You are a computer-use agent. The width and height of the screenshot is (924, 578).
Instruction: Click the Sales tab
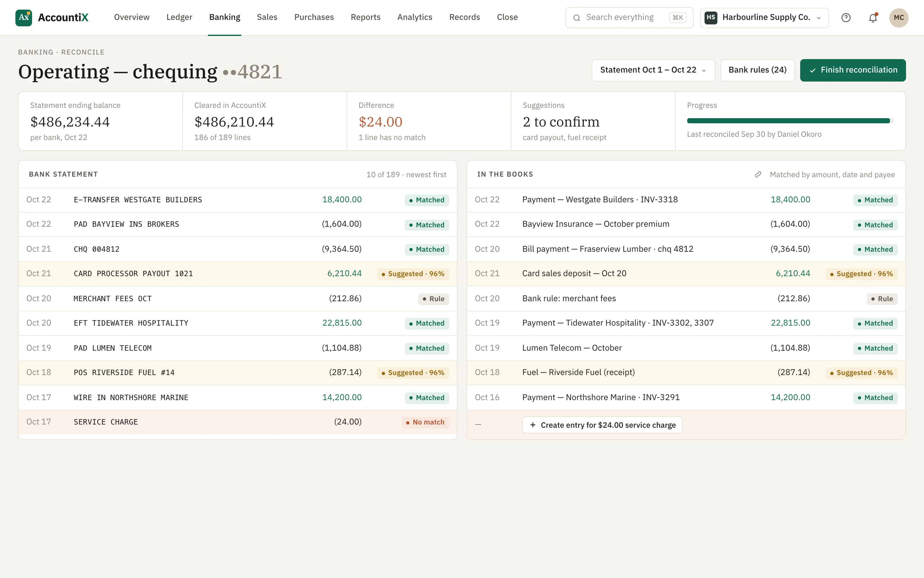[x=267, y=17]
